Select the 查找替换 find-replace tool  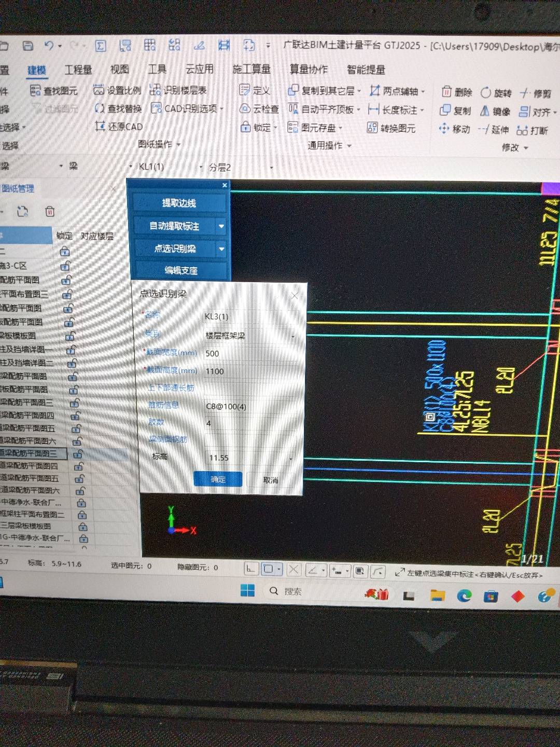tap(118, 108)
